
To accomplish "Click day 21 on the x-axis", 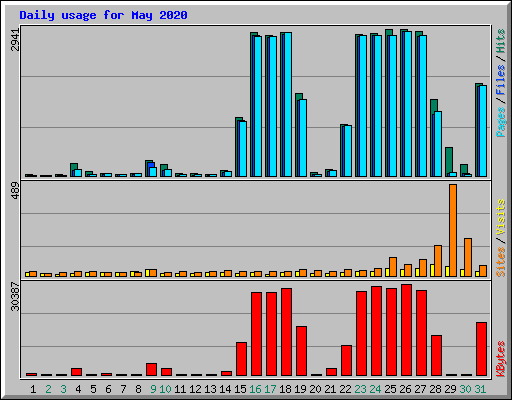I will [330, 389].
